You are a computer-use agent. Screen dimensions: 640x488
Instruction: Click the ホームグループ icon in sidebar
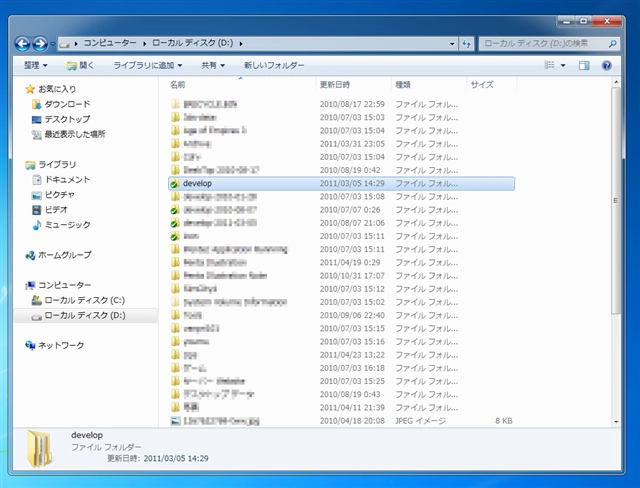pos(30,255)
